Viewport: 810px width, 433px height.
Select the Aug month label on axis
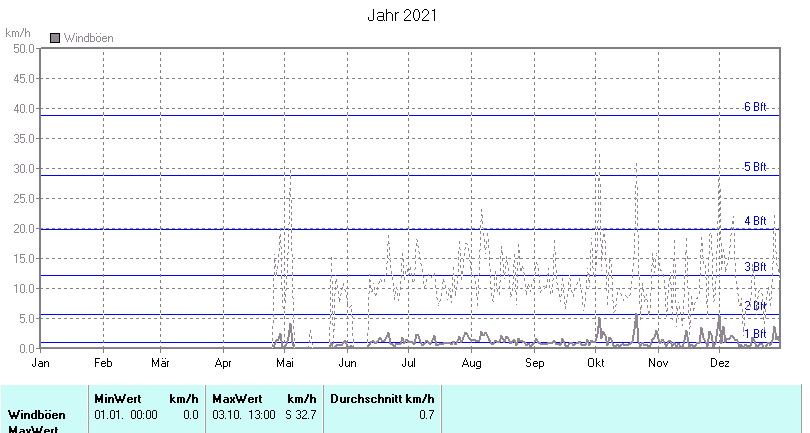[472, 362]
